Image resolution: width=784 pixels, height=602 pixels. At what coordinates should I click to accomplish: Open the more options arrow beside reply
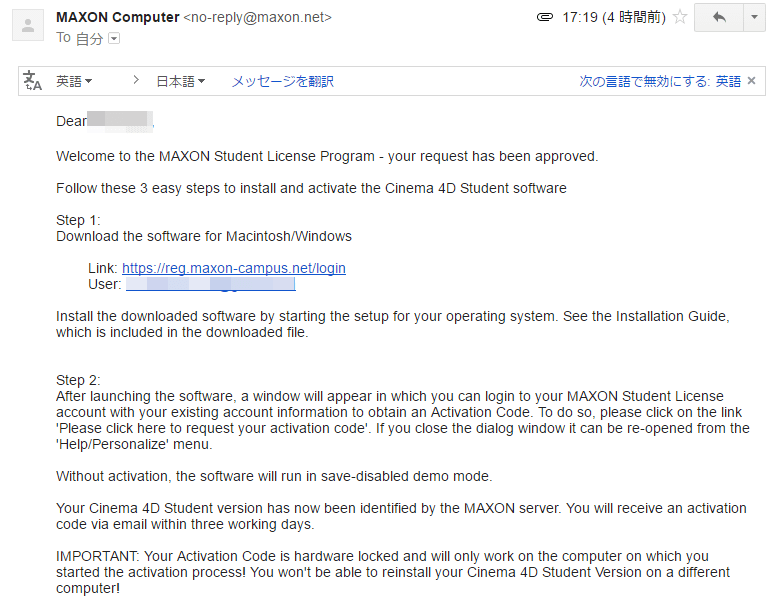point(754,18)
